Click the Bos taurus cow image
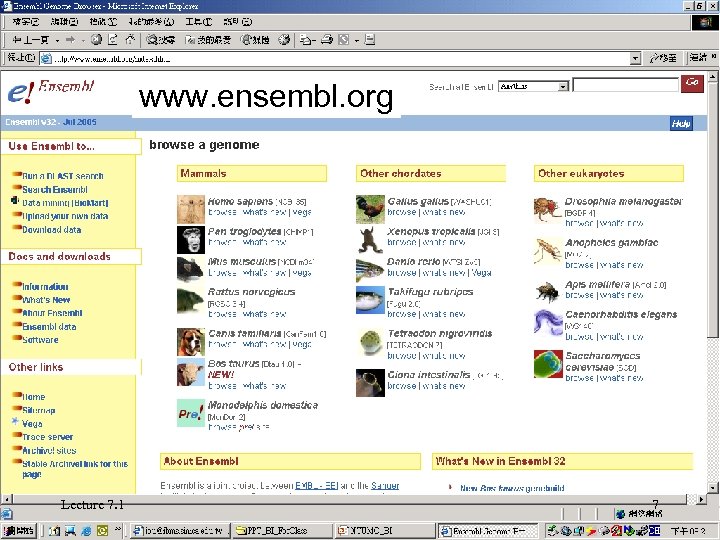Viewport: 720px width, 540px height. click(191, 372)
